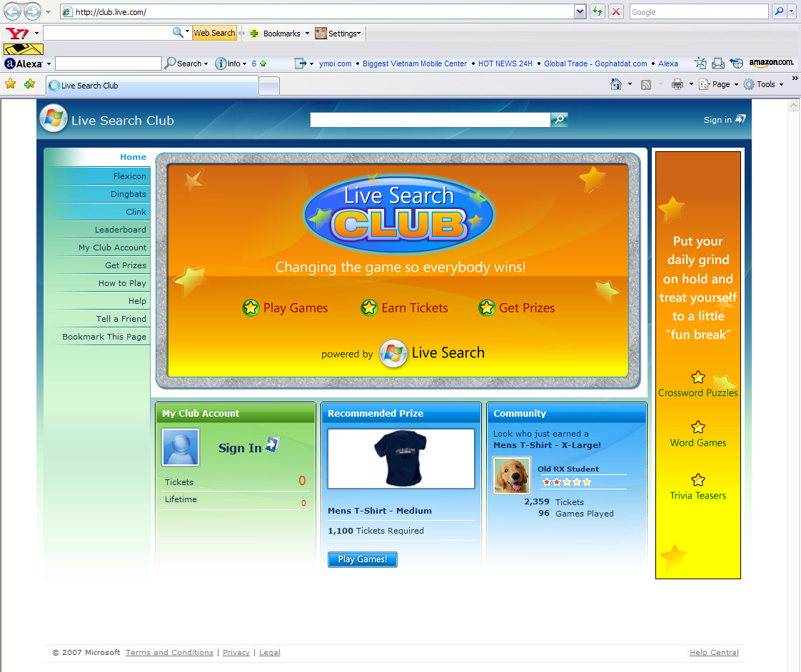Click the star above Word Games

pyautogui.click(x=697, y=427)
